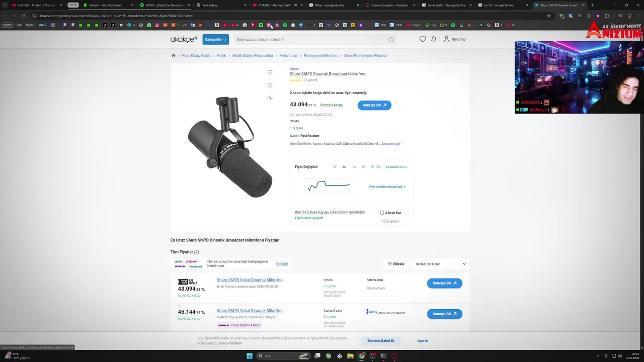Select the 1A price history range

(354, 167)
